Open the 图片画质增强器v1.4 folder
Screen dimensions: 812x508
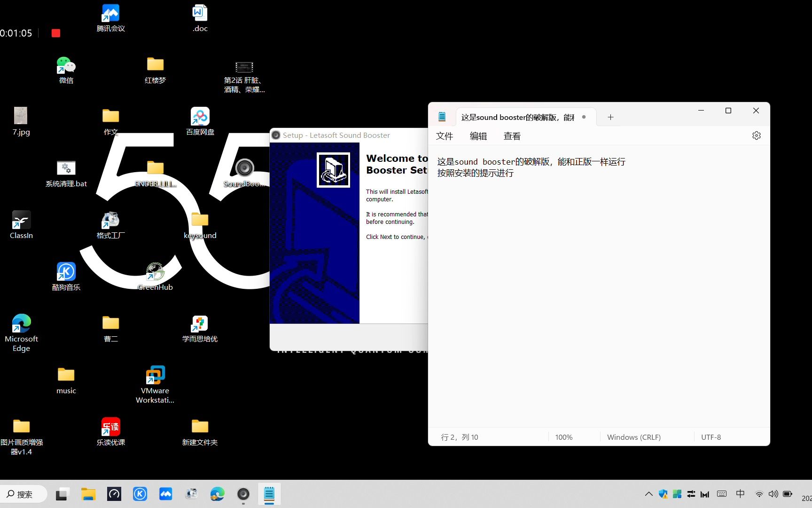[x=21, y=437]
